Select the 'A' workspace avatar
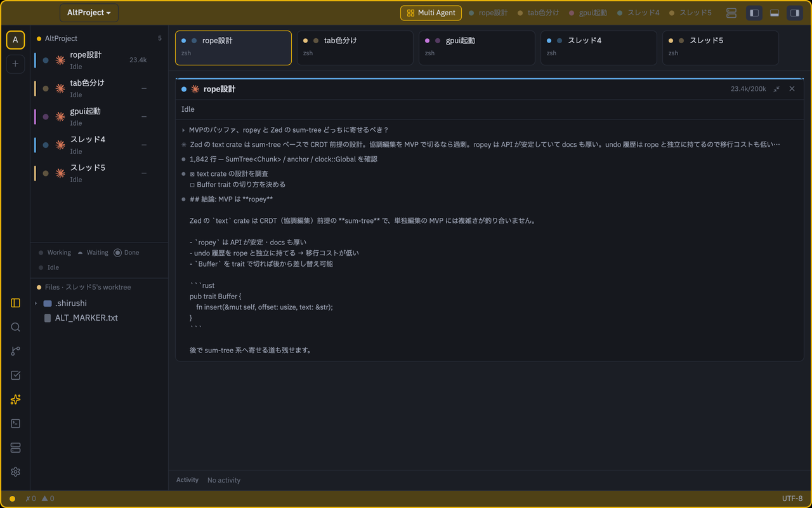 (15, 40)
